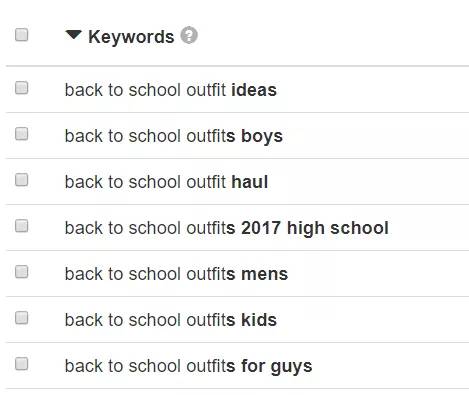The image size is (469, 395).
Task: Click the Keywords column header label
Action: coord(131,36)
